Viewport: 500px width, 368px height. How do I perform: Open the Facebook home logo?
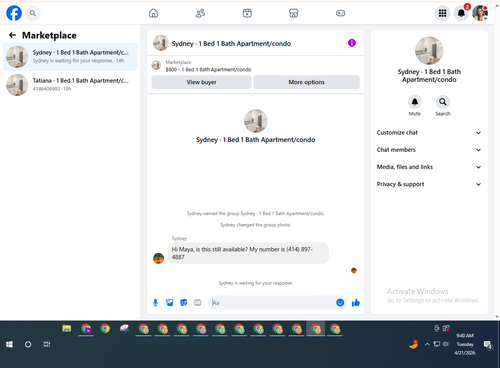14,13
